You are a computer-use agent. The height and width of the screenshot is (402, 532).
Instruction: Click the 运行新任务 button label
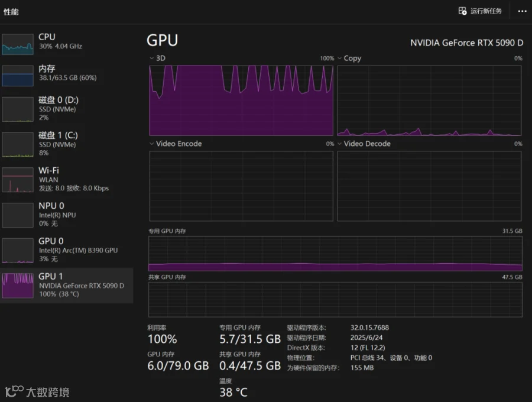pos(486,11)
